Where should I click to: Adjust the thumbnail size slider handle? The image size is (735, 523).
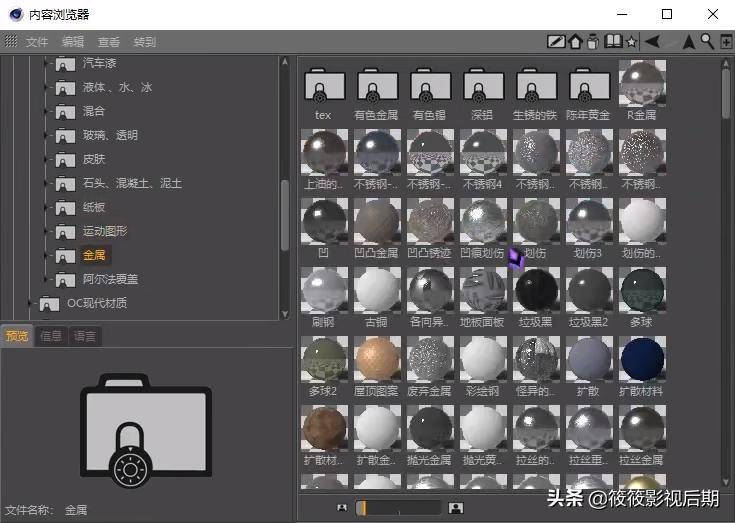tap(362, 508)
